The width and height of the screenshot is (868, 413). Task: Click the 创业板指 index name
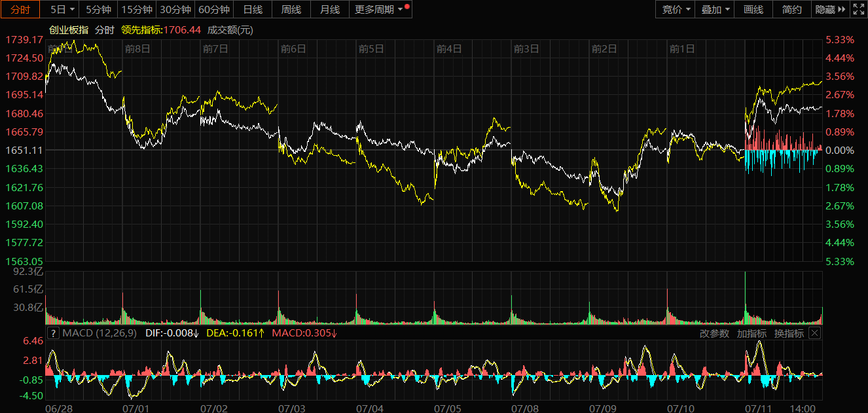[69, 30]
